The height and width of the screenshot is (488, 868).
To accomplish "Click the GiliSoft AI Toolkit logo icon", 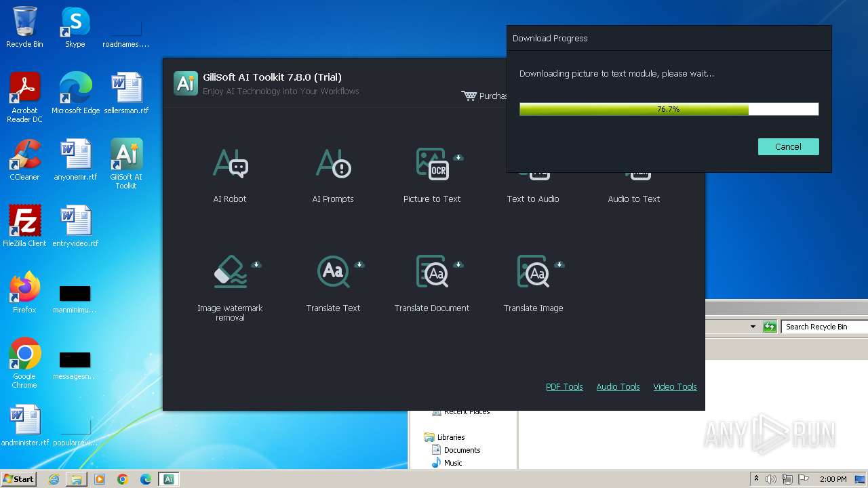I will (186, 83).
